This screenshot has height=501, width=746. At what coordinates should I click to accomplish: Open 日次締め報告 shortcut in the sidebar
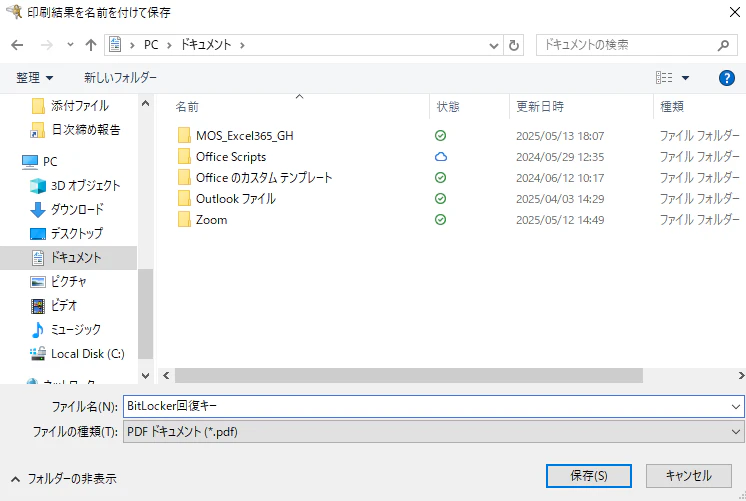tap(85, 129)
